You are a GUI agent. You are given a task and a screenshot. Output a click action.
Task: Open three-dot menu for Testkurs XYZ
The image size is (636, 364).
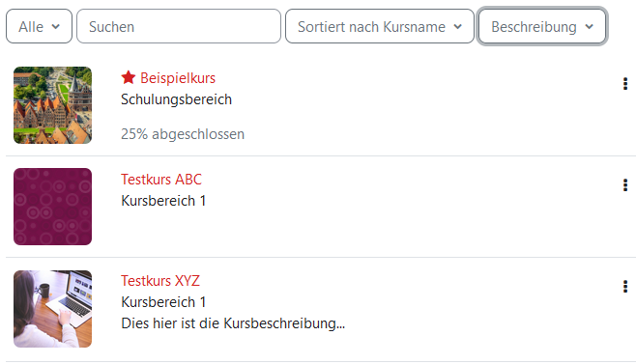[625, 287]
